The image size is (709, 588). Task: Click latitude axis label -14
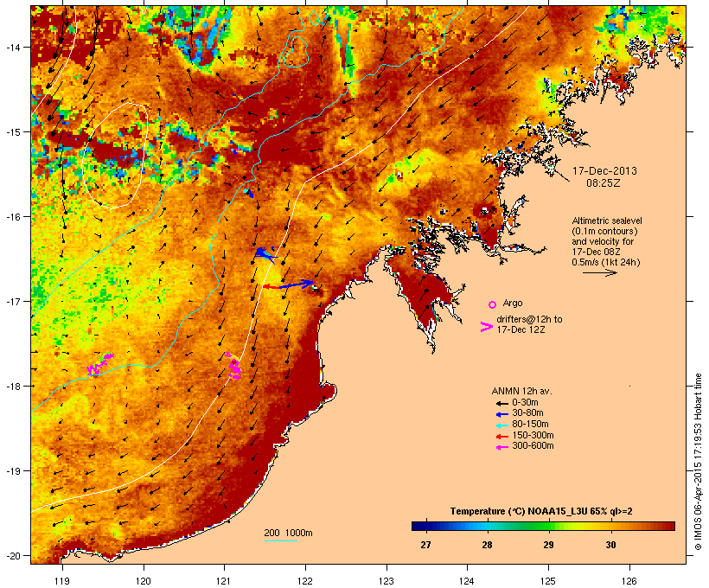(x=12, y=47)
